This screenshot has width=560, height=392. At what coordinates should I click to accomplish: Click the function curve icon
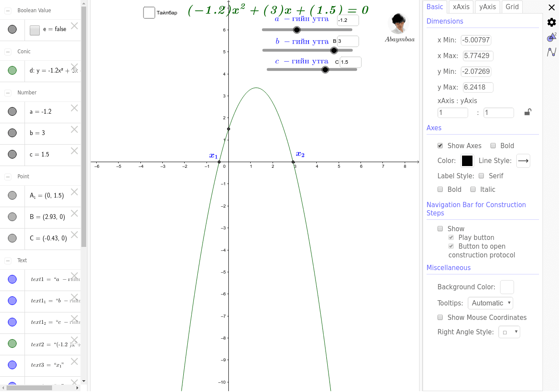click(x=552, y=52)
